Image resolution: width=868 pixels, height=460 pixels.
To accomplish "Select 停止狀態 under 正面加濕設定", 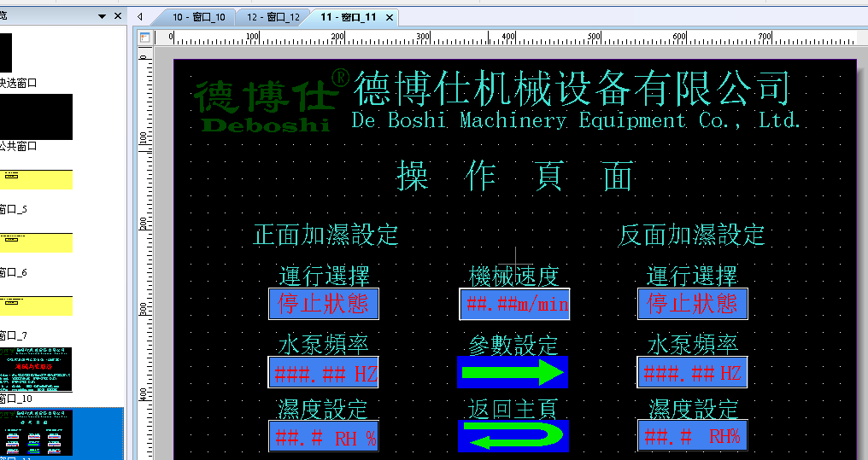I will (323, 305).
